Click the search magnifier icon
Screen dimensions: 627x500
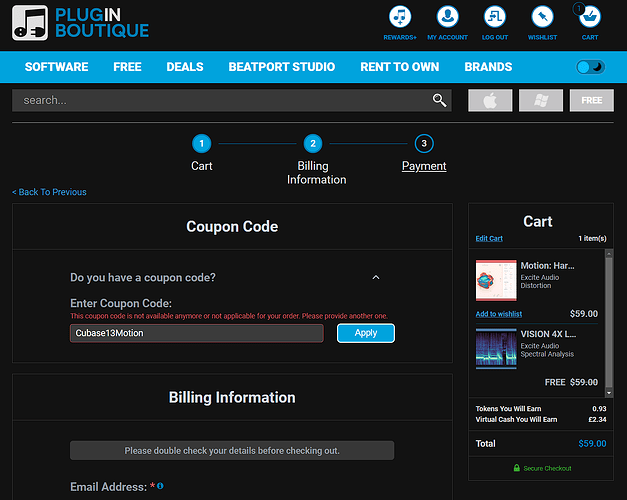tap(439, 100)
